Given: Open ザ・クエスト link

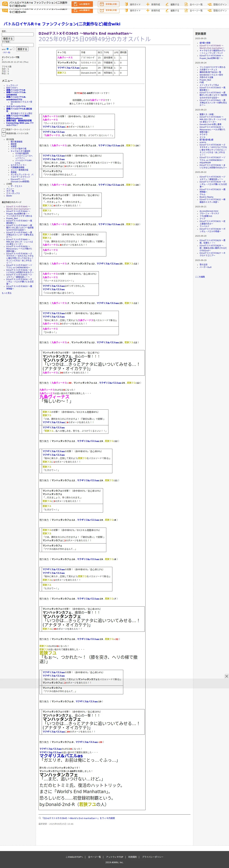Looking at the screenshot, I should tap(16, 186).
